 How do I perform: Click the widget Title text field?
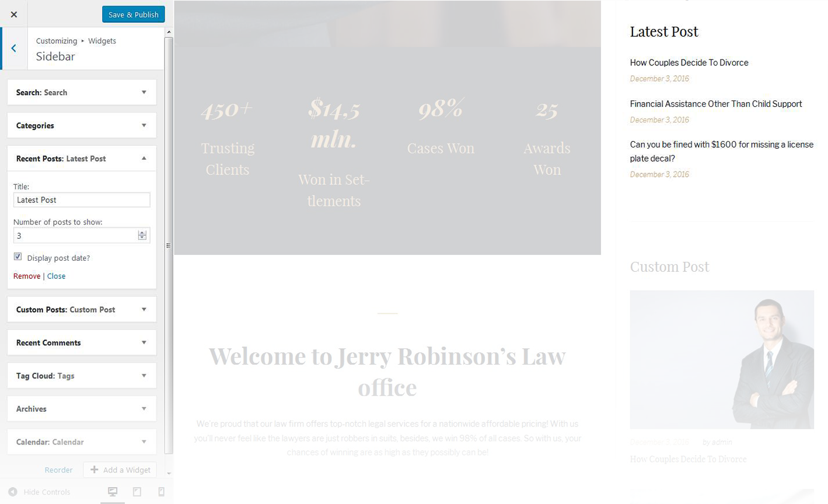click(82, 200)
